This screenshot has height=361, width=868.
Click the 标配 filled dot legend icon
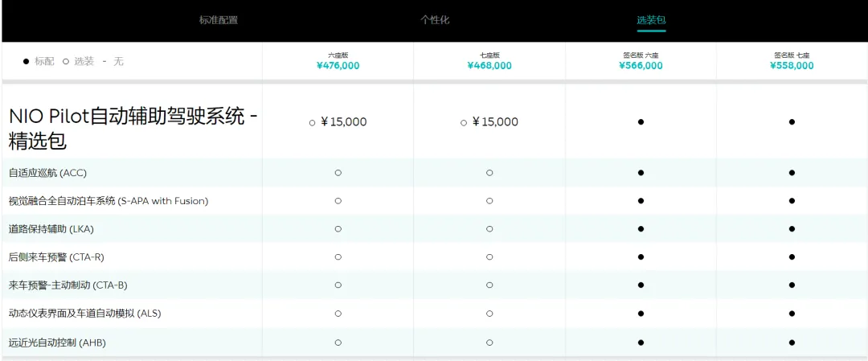(26, 61)
